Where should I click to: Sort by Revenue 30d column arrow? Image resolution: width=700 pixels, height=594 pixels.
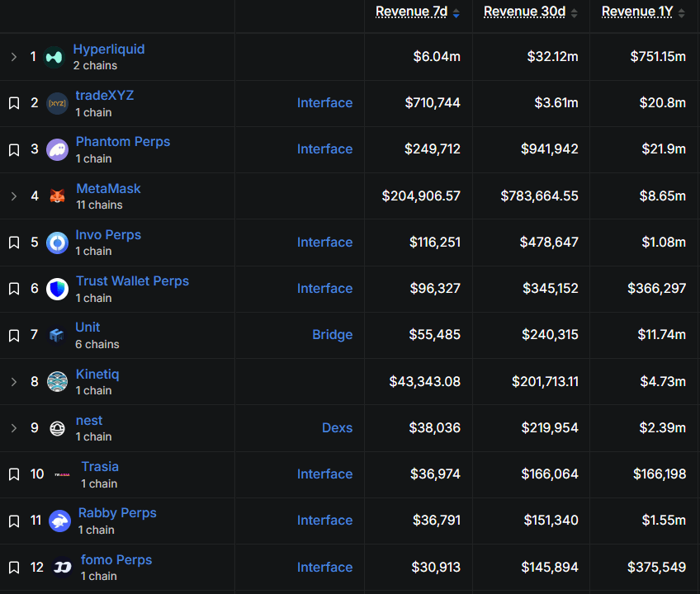(574, 13)
